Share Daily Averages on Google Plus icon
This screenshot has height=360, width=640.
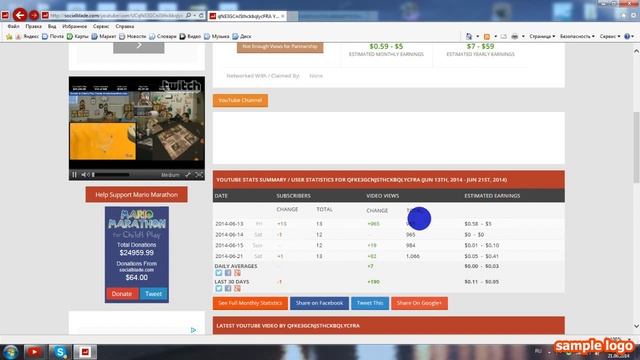pyautogui.click(x=237, y=273)
